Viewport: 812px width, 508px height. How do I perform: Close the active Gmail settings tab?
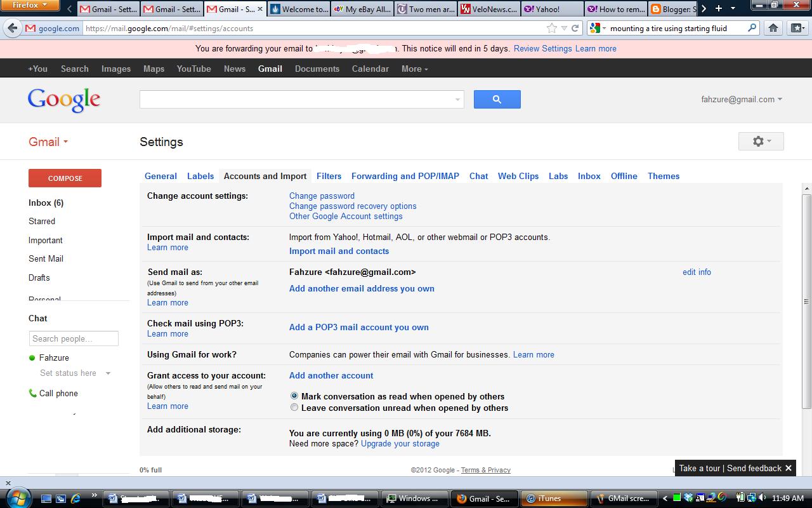click(x=259, y=9)
